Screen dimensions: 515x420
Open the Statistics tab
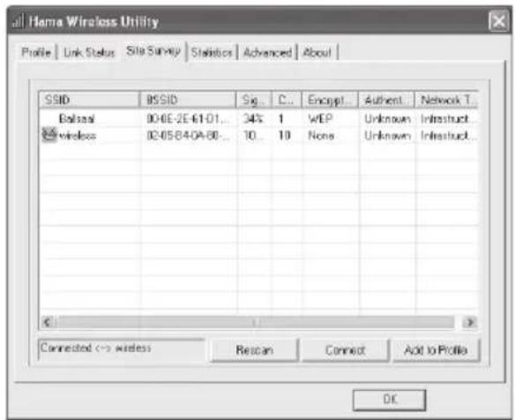coord(212,52)
